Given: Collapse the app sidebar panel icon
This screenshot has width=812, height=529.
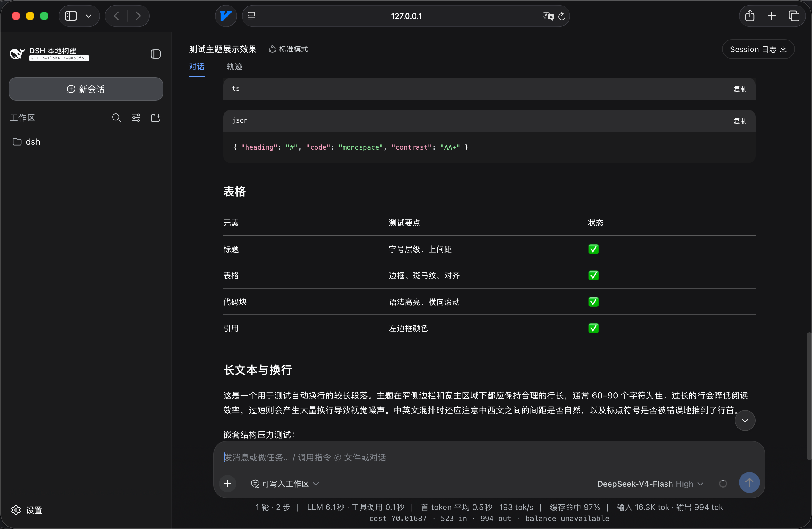Looking at the screenshot, I should click(155, 54).
